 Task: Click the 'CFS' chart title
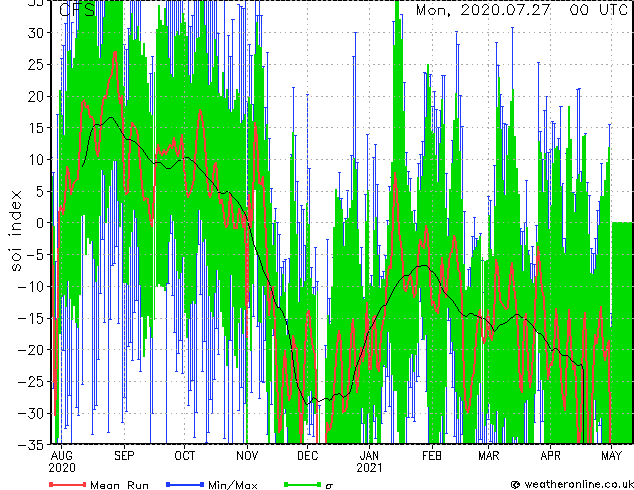click(x=77, y=10)
